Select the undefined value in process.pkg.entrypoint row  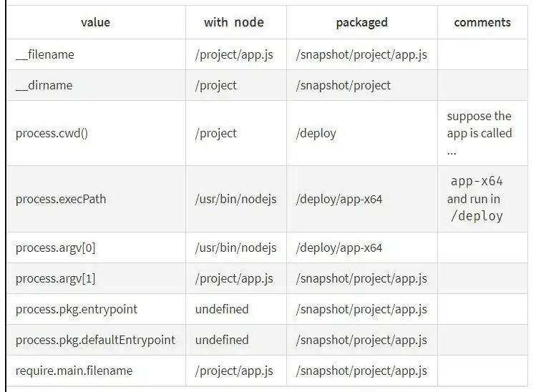tap(222, 309)
